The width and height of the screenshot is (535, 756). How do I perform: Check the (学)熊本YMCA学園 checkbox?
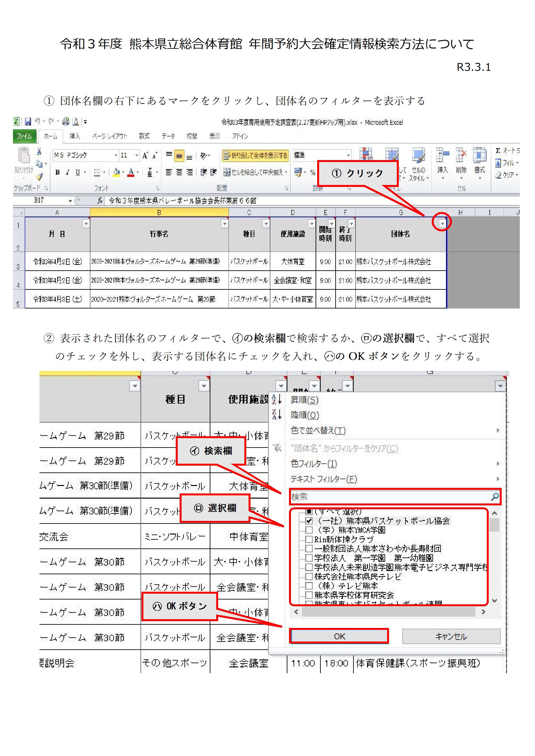point(309,530)
